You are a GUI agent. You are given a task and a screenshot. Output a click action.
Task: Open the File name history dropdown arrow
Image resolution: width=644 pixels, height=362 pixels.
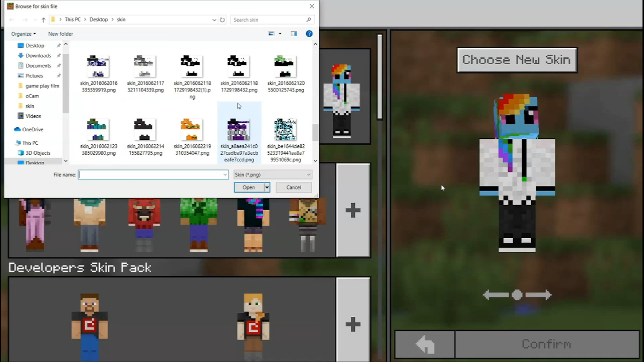[225, 175]
